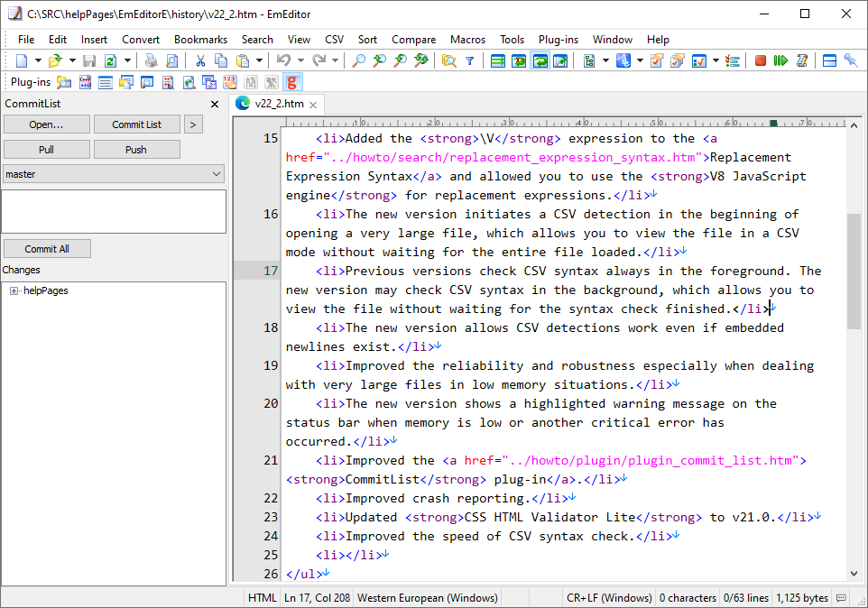The image size is (868, 608).
Task: Select the v22_2.htm document tab
Action: tap(279, 104)
